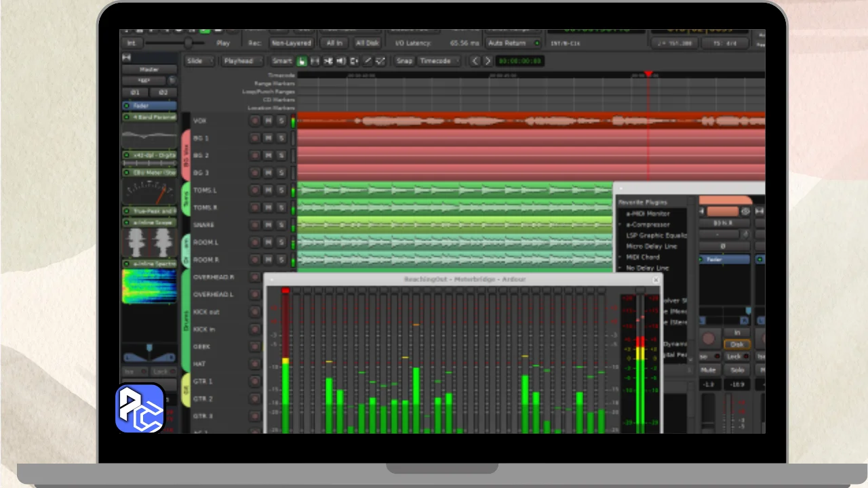Screen dimensions: 868x488
Task: Select the Range tool icon
Action: 315,61
